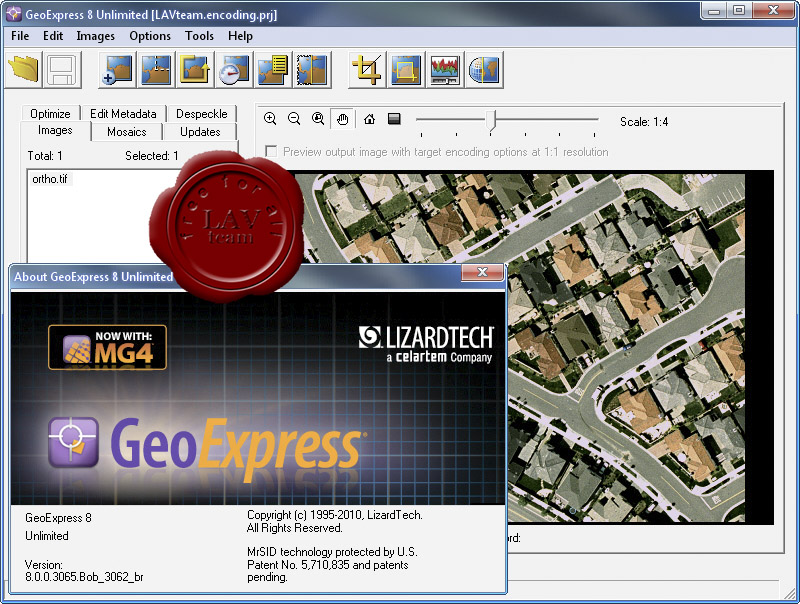This screenshot has height=604, width=800.
Task: Click the 'Copyright (c) 1995-2010, LizardTech.' text
Action: click(335, 515)
